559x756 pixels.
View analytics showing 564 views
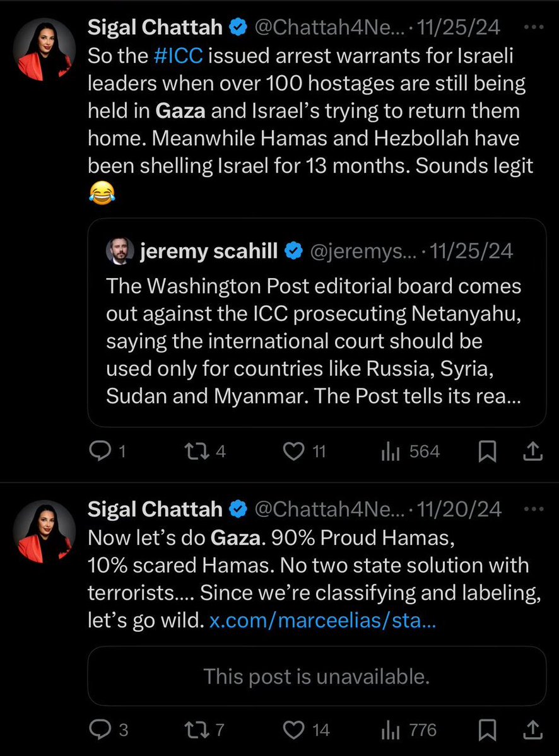click(x=391, y=451)
